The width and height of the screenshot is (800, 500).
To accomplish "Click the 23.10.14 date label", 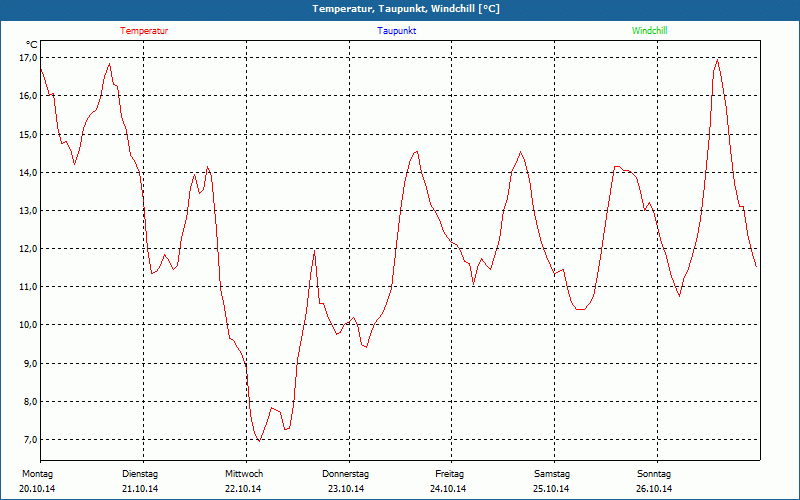I will coord(346,489).
